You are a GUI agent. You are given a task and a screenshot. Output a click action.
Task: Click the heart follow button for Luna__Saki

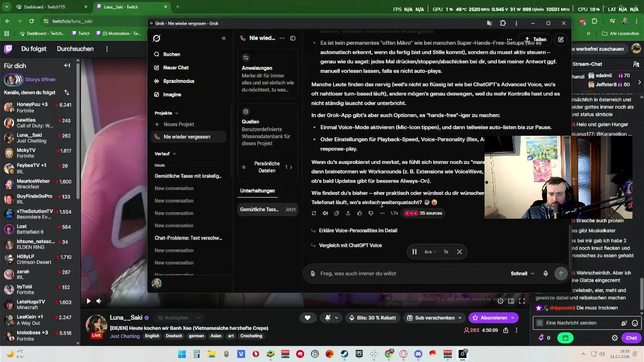(307, 318)
